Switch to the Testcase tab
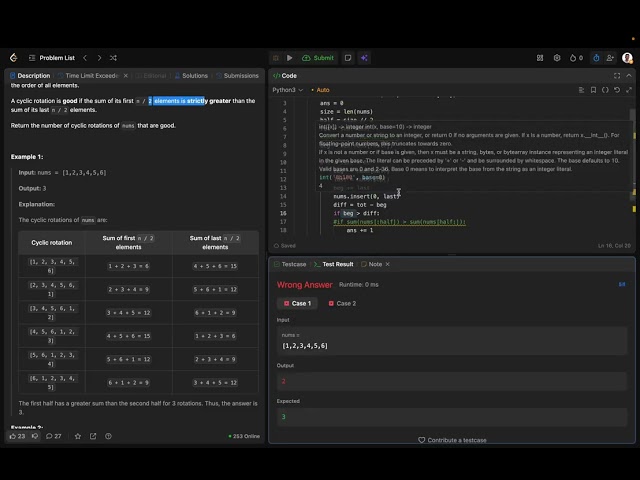 click(290, 264)
